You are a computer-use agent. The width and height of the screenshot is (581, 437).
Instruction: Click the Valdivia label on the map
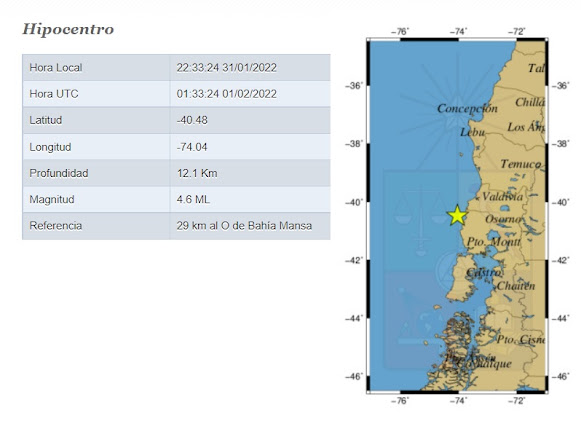pos(502,196)
